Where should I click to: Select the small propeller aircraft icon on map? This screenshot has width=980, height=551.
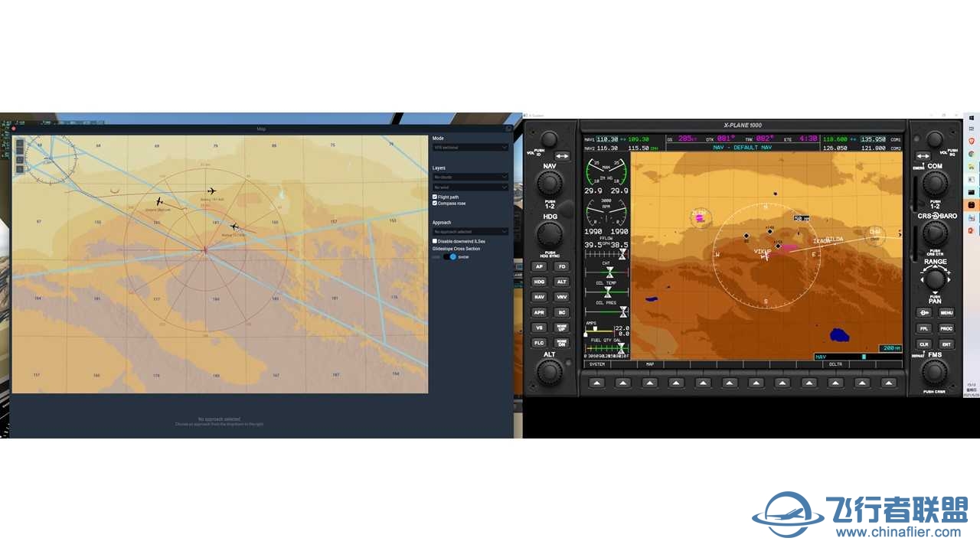160,202
